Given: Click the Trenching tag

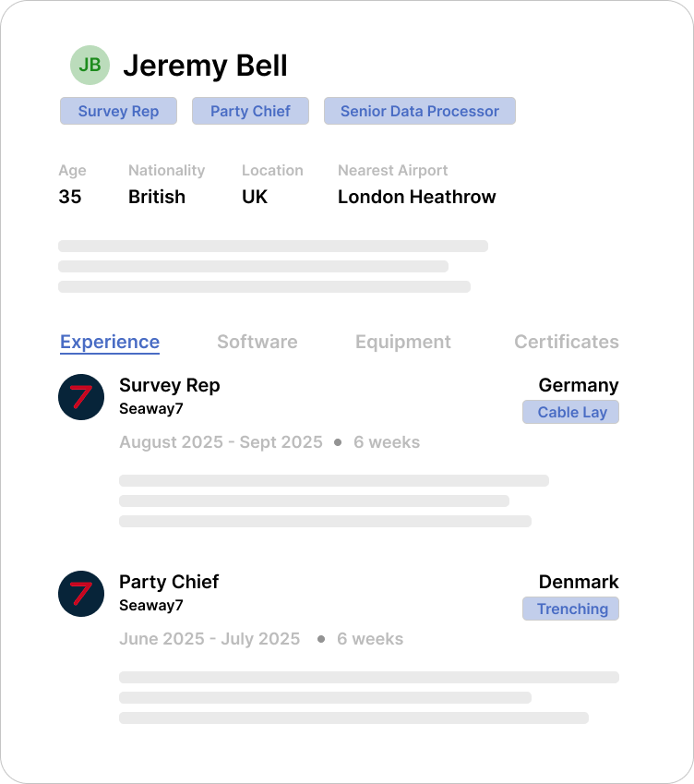Looking at the screenshot, I should pyautogui.click(x=571, y=609).
